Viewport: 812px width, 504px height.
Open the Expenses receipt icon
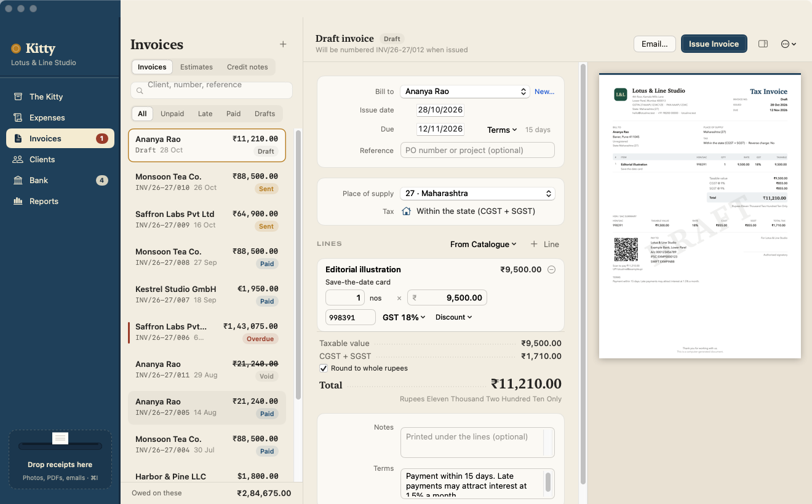(18, 117)
